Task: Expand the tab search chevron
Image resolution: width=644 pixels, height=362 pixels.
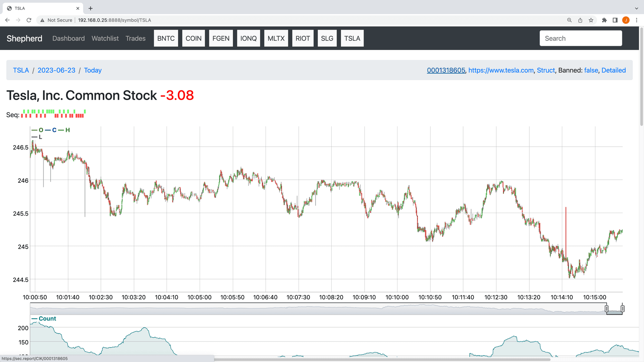Action: pyautogui.click(x=637, y=8)
